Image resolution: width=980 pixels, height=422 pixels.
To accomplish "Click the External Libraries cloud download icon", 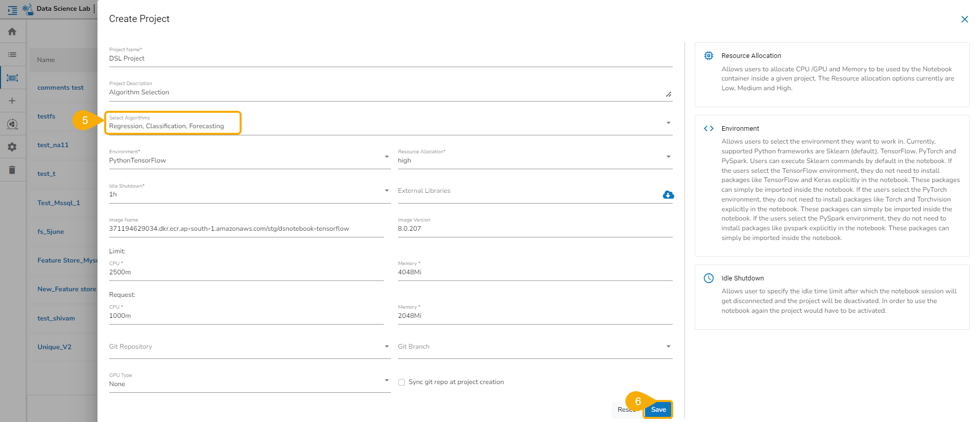I will [x=668, y=195].
